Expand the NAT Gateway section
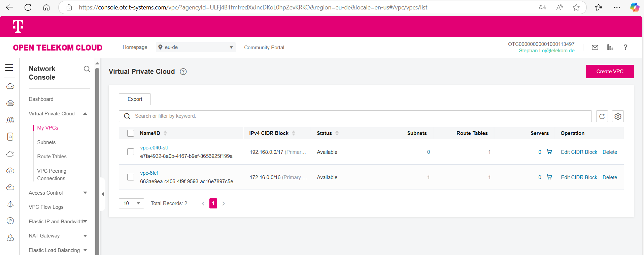Screen dimensions: 644x255 click(x=85, y=236)
